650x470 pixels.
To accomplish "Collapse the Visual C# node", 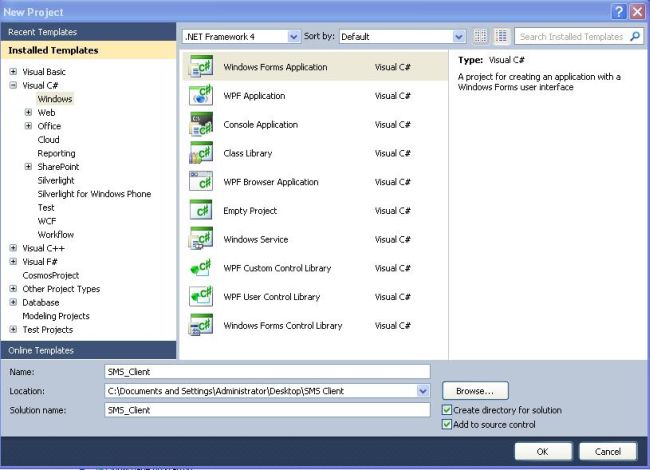I will (13, 85).
